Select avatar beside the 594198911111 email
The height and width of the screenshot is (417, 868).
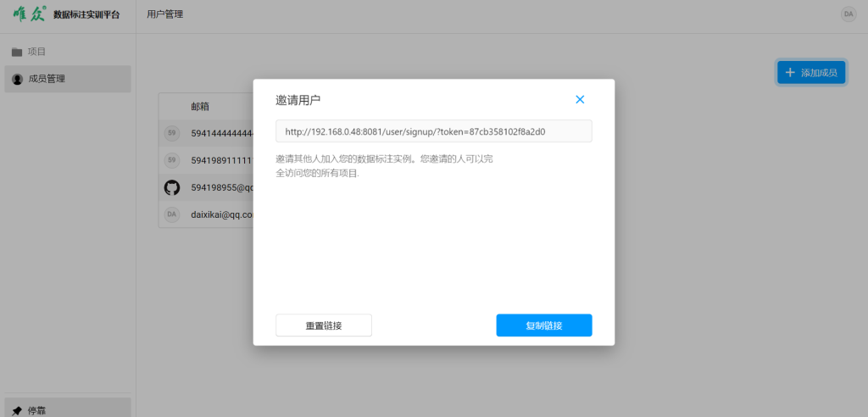point(172,160)
